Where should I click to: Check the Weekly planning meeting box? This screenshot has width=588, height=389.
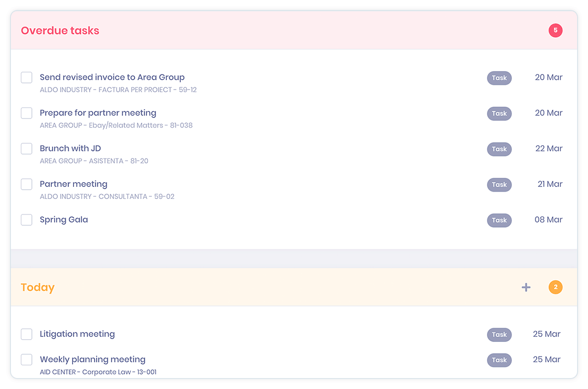click(x=27, y=360)
